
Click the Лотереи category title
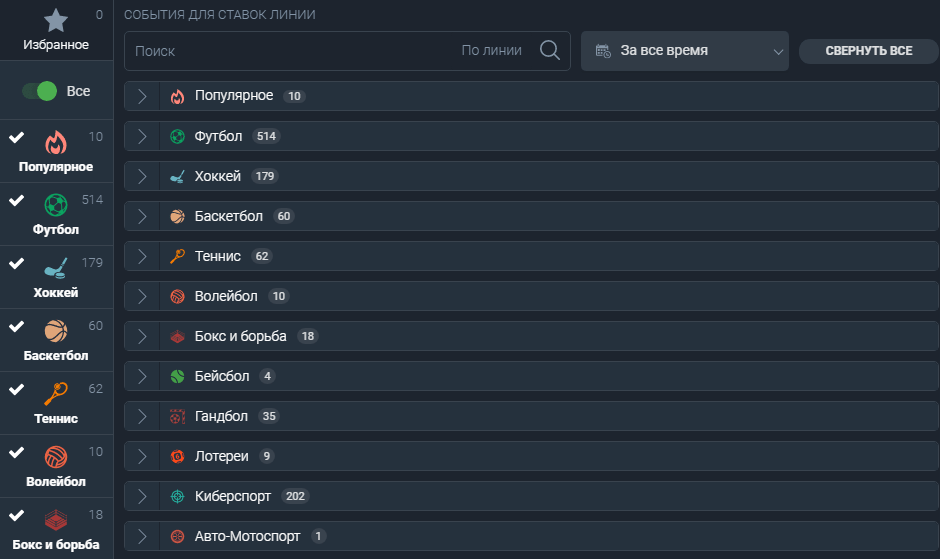point(221,456)
